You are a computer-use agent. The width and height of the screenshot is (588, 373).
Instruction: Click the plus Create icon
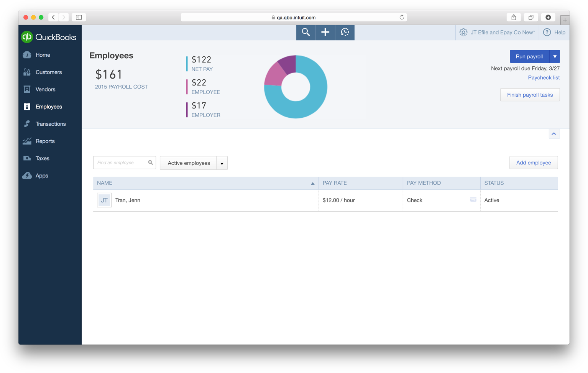point(325,33)
